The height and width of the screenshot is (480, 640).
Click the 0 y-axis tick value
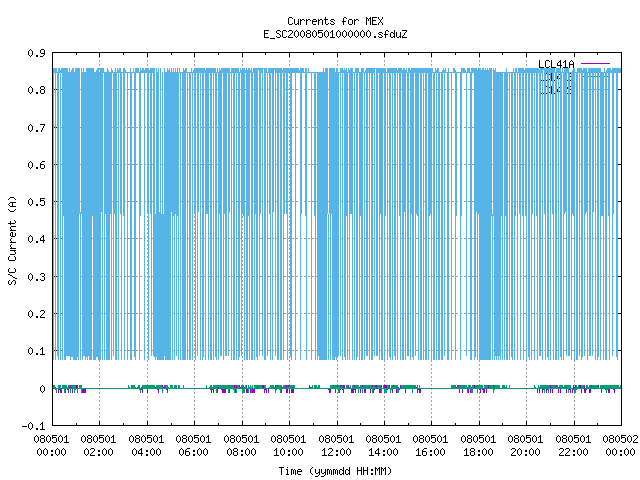click(42, 389)
